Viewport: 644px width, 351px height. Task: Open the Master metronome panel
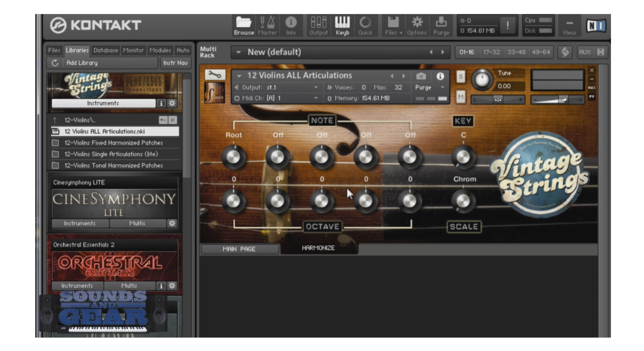coord(267,26)
